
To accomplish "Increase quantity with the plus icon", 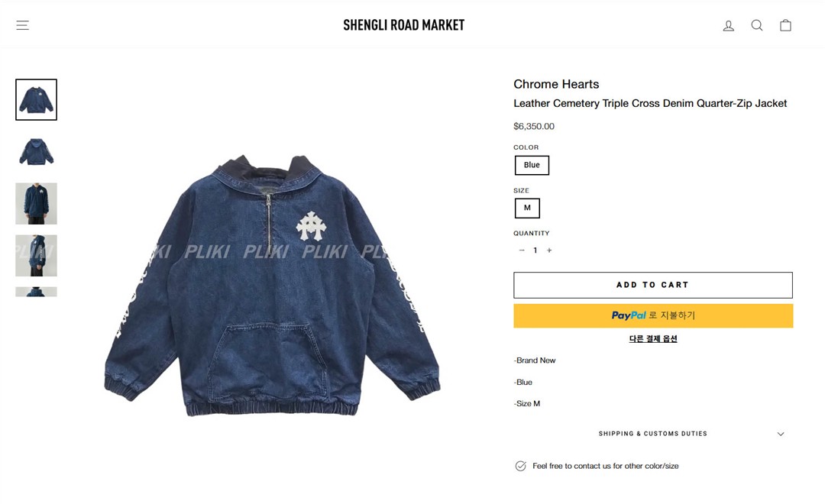I will 549,250.
